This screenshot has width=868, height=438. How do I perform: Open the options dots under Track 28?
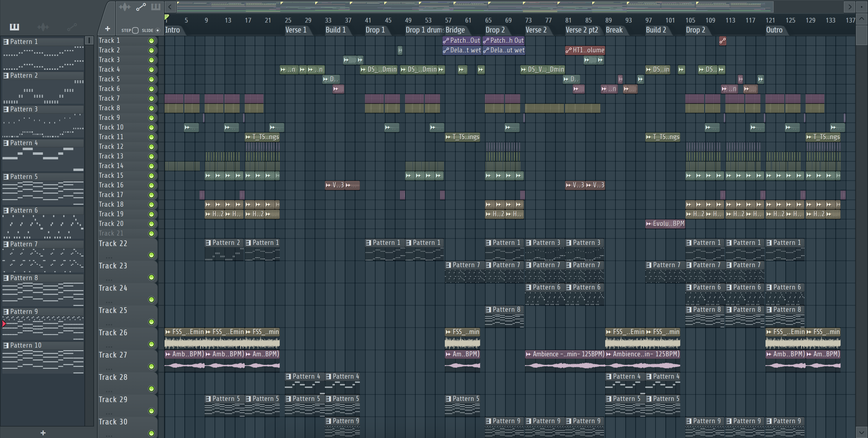109,391
